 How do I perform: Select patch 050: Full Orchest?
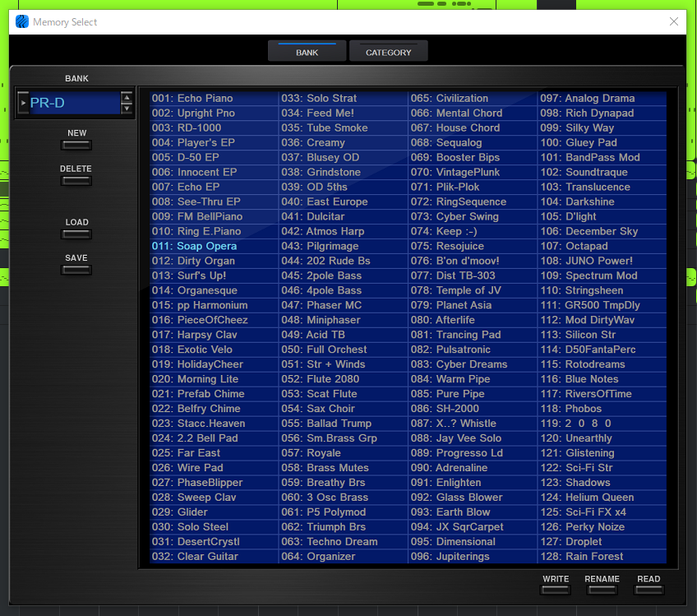pyautogui.click(x=344, y=350)
